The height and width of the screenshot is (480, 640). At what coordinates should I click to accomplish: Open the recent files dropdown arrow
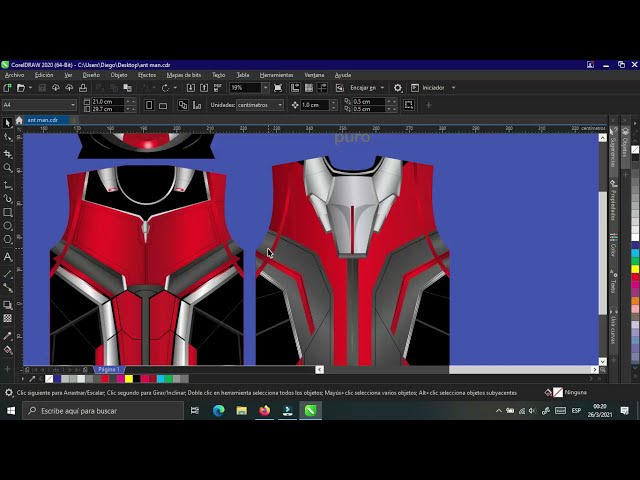pyautogui.click(x=30, y=88)
